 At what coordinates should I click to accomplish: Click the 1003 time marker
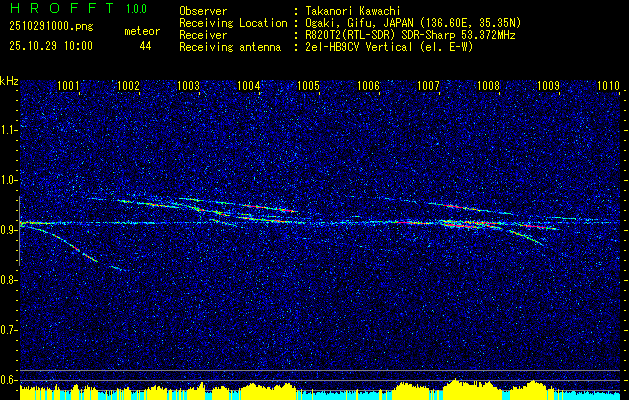pyautogui.click(x=188, y=86)
